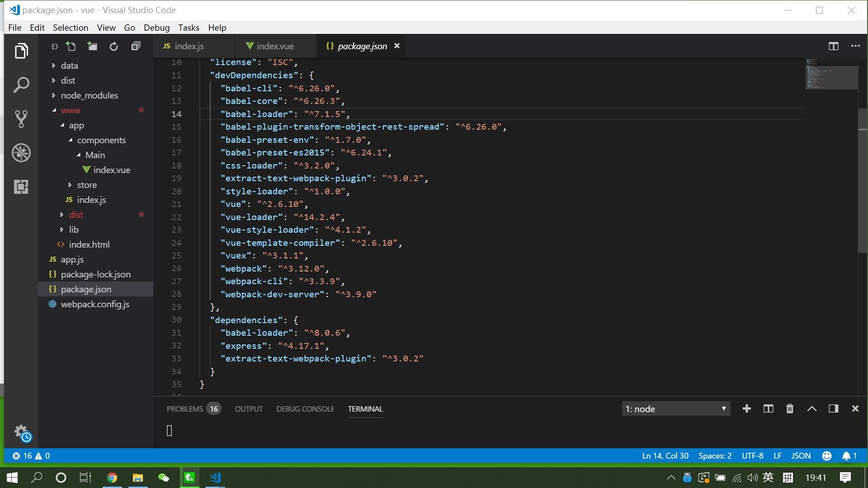Open webpack.config.js in explorer
The image size is (868, 488).
(x=95, y=304)
